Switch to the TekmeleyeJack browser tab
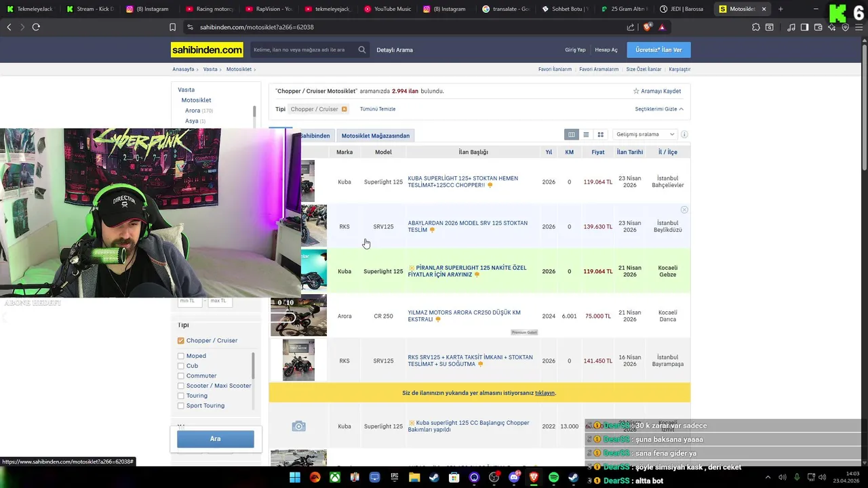The width and height of the screenshot is (868, 488). click(31, 9)
